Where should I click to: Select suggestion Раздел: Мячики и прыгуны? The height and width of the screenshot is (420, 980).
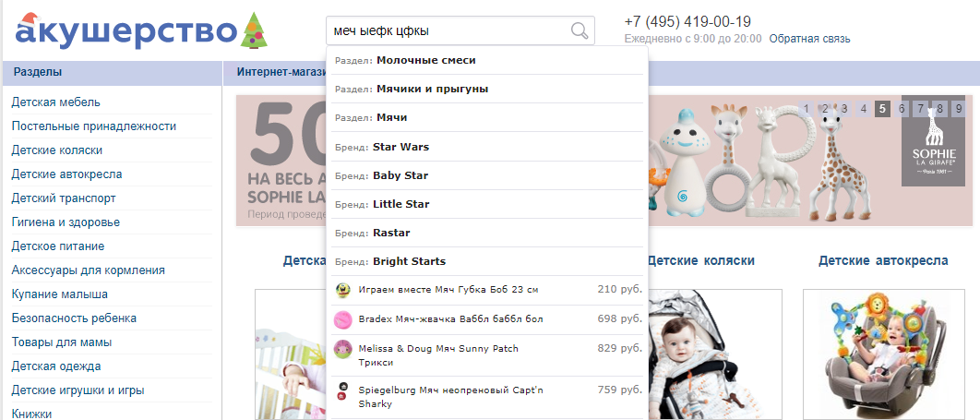pyautogui.click(x=487, y=90)
